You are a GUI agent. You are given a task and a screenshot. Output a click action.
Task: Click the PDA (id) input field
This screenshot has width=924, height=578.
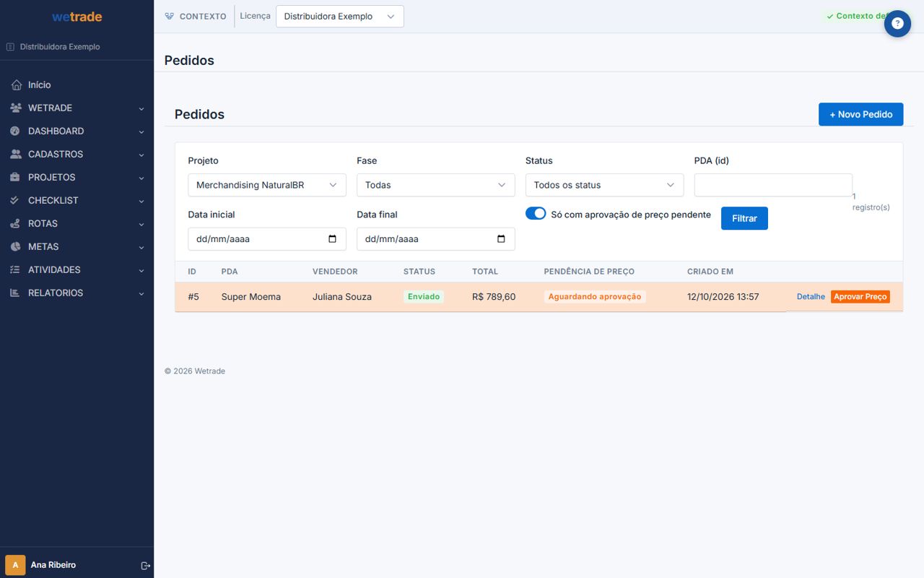pos(773,185)
